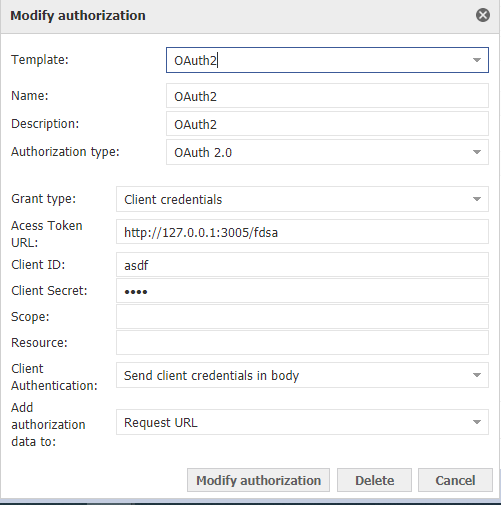This screenshot has width=501, height=505.
Task: Focus the empty Scope field
Action: [x=302, y=316]
